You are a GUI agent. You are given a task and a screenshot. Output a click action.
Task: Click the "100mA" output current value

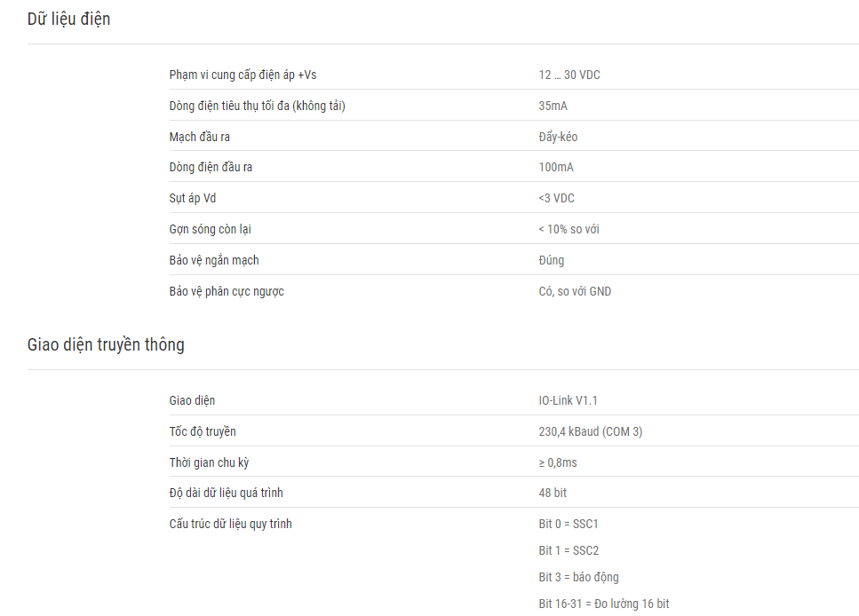pyautogui.click(x=556, y=167)
